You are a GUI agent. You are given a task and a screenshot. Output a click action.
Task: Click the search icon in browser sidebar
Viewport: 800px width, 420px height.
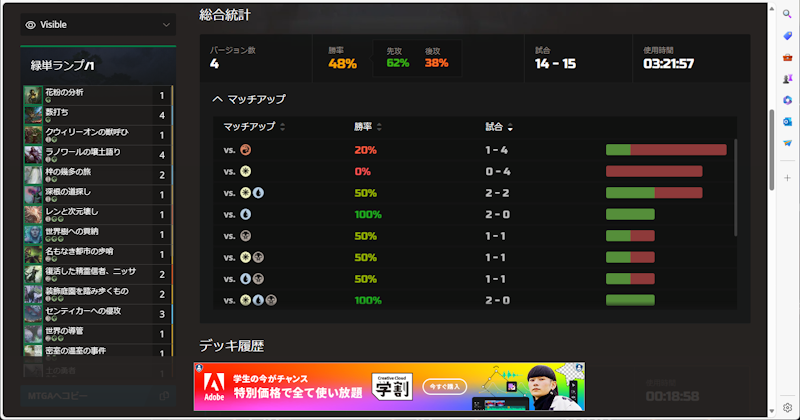787,14
